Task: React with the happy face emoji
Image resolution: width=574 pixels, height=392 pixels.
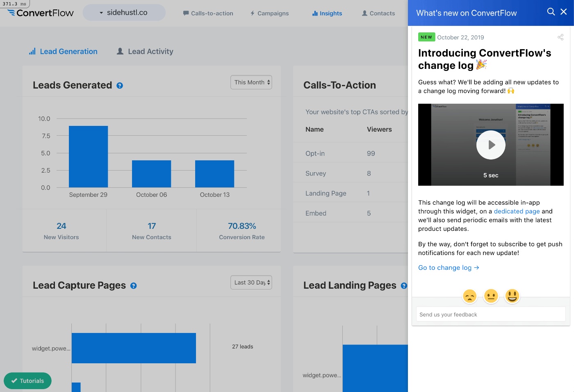Action: coord(512,296)
